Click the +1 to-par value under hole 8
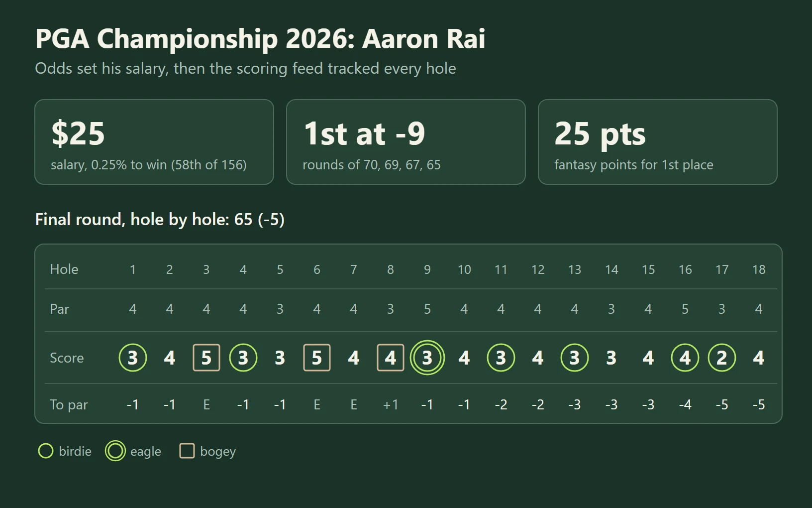The image size is (812, 508). (x=391, y=404)
